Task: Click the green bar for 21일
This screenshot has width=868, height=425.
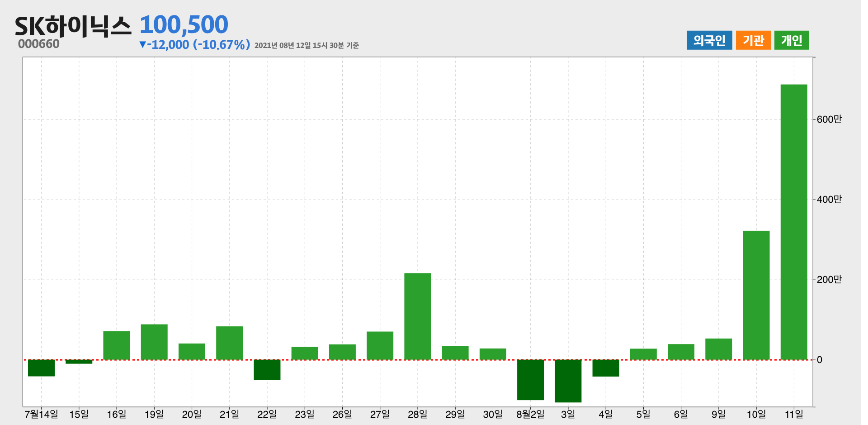Action: [229, 343]
